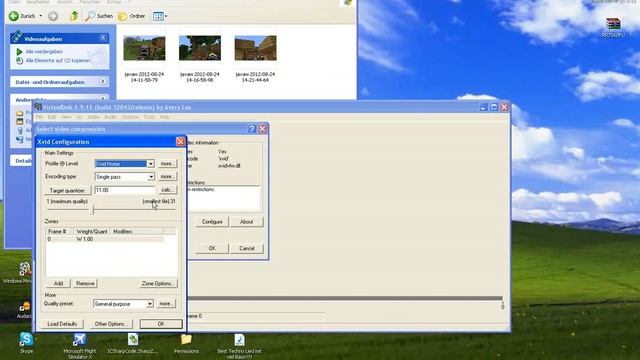Click the grey forward arrow in Explorer
Screen dimensions: 640x360
coord(53,16)
